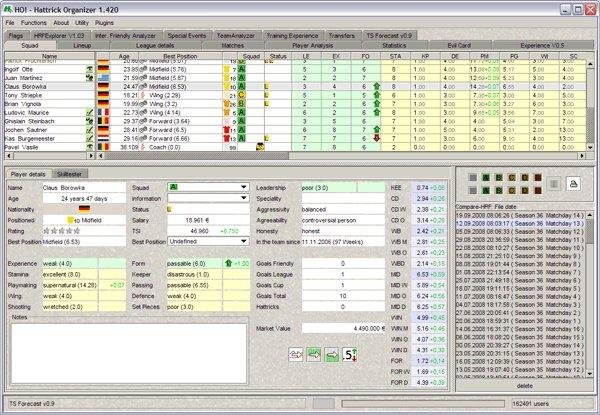Open the File menu

(10, 23)
